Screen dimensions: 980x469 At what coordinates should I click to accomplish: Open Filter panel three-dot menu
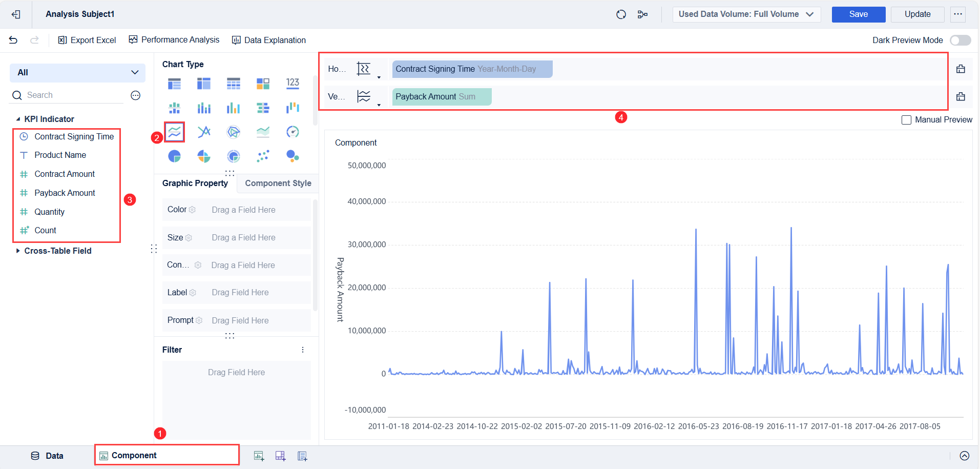pyautogui.click(x=303, y=350)
